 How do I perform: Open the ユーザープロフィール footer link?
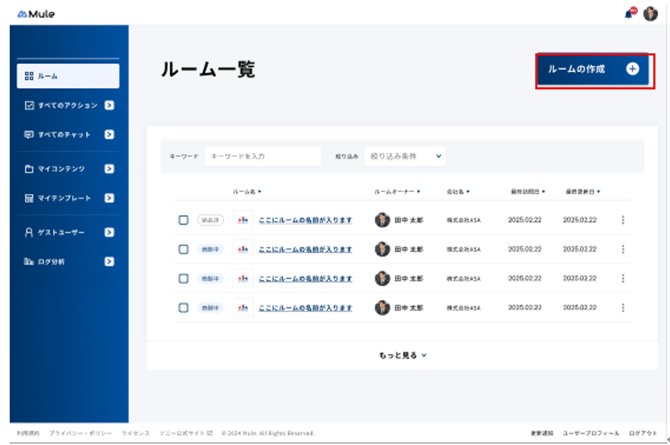pos(591,433)
